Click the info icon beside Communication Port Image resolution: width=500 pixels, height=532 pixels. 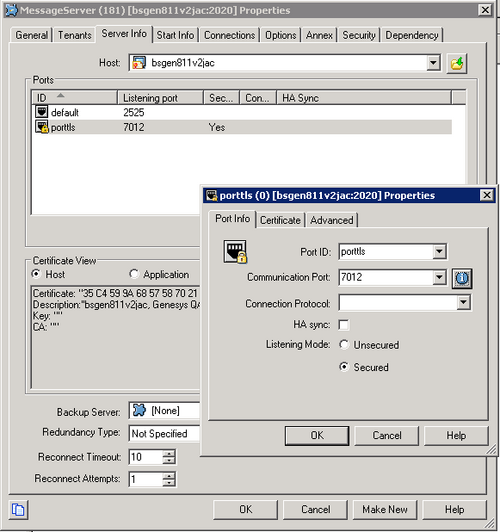click(462, 279)
